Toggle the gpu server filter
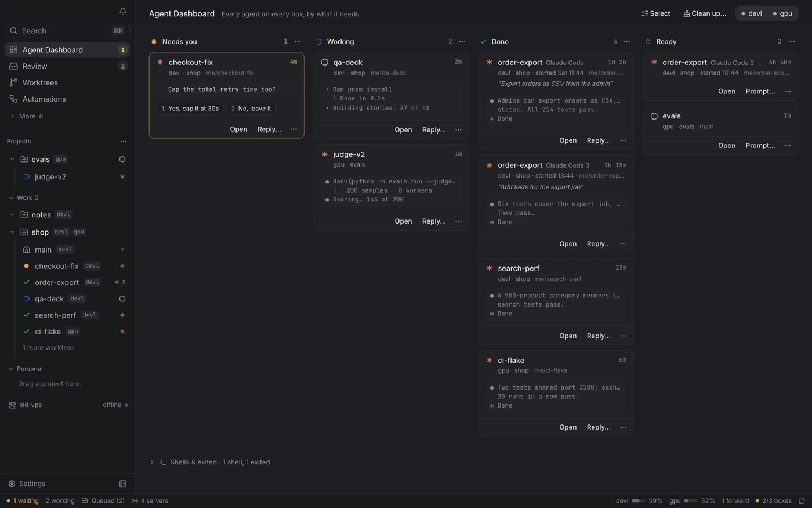The height and width of the screenshot is (508, 812). [782, 13]
